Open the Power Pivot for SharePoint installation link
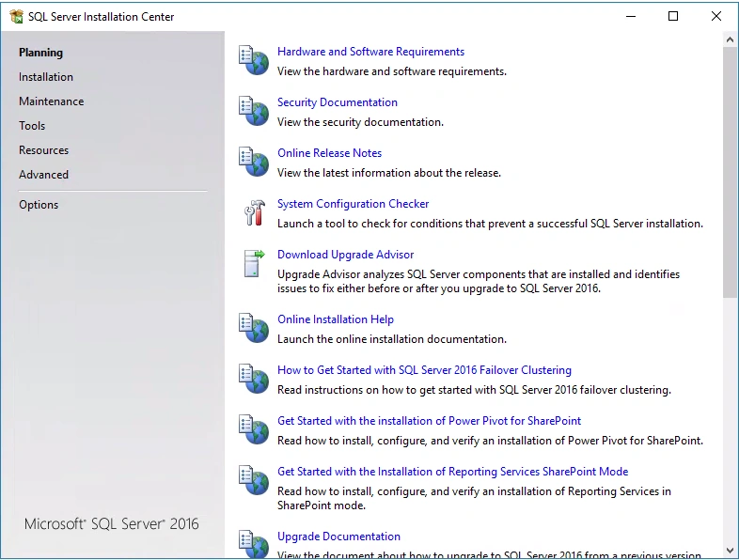The image size is (739, 560). (x=430, y=421)
